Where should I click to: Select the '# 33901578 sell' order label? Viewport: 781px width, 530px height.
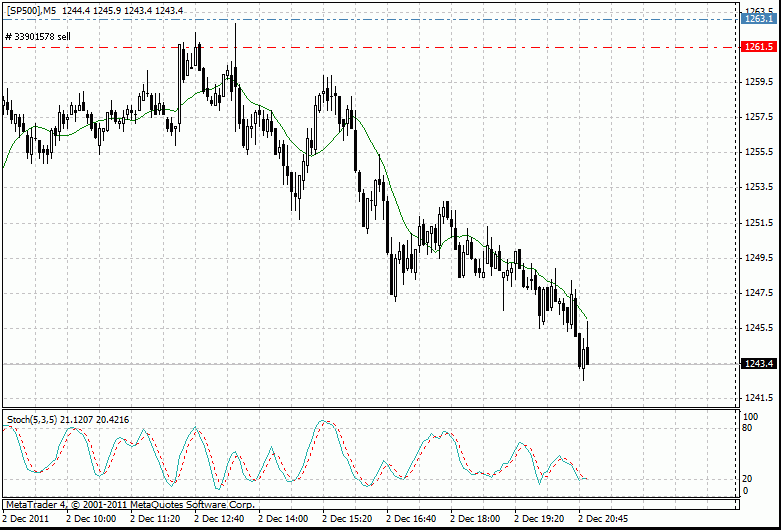[38, 37]
